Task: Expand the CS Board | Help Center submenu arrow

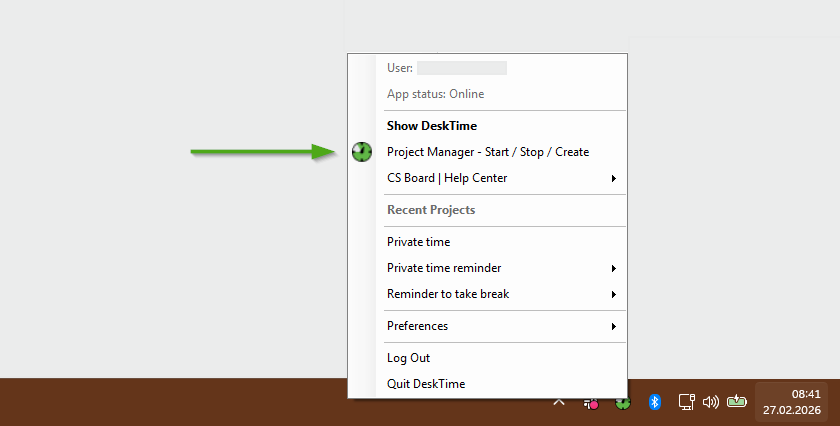Action: [x=613, y=178]
